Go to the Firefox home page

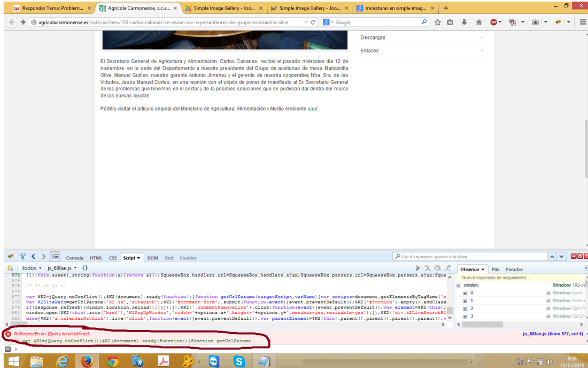(479, 22)
